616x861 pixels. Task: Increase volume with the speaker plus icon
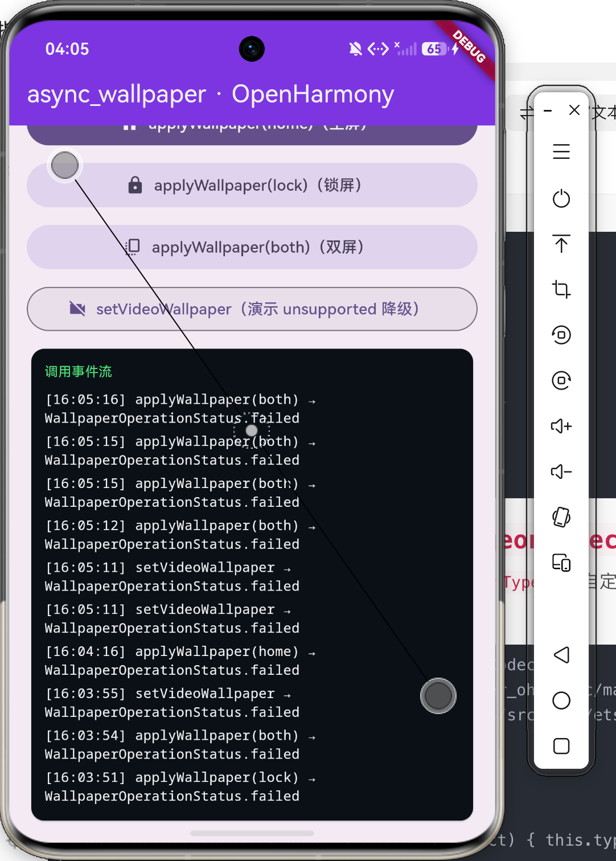point(561,426)
